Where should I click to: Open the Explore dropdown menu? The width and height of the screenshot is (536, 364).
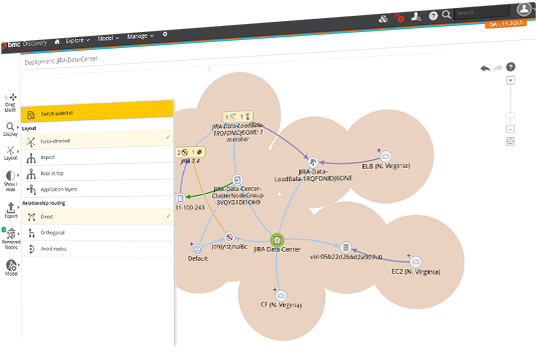[x=78, y=40]
